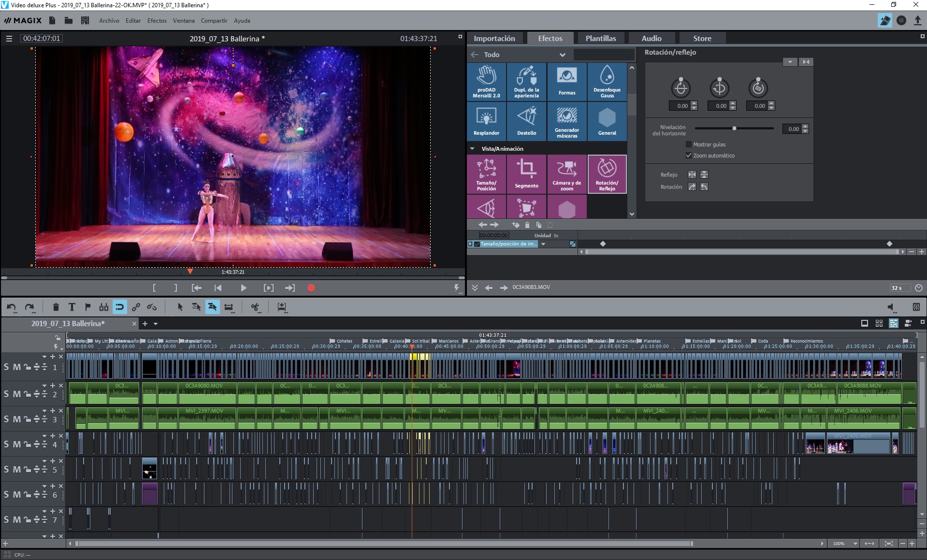Select the Rotación/Reflejo tile

[x=607, y=174]
